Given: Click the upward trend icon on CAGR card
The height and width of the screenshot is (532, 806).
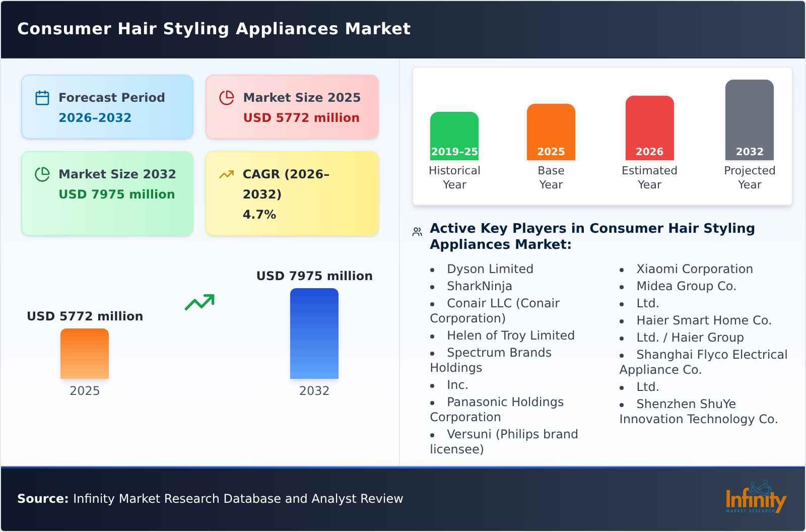Looking at the screenshot, I should [x=226, y=173].
